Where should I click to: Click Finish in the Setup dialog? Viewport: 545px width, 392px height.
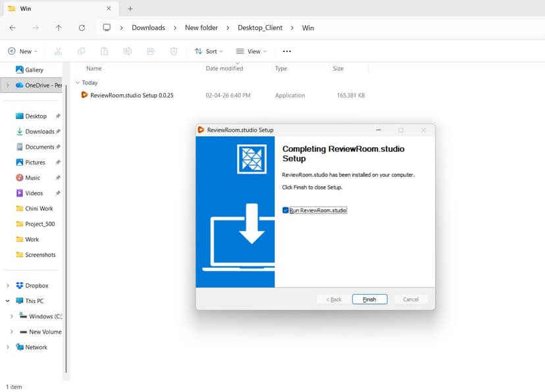tap(369, 299)
